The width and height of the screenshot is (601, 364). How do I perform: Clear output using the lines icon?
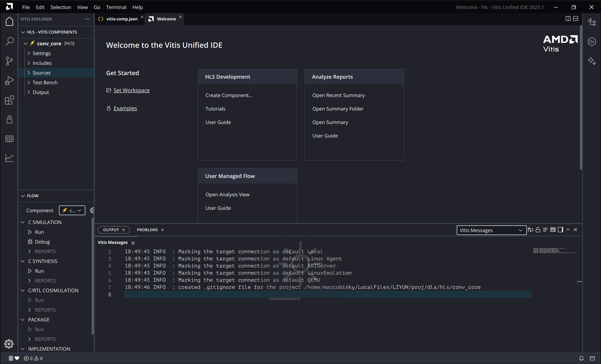545,230
